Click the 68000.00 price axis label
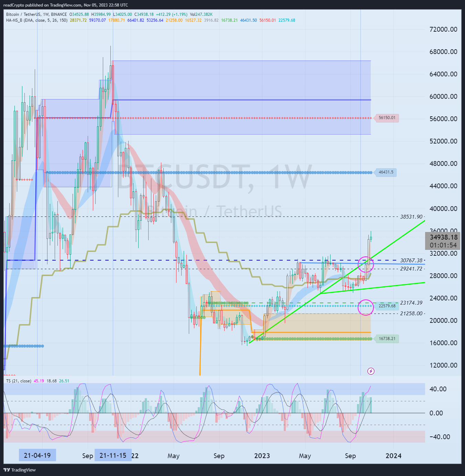The image size is (465, 476). click(444, 52)
